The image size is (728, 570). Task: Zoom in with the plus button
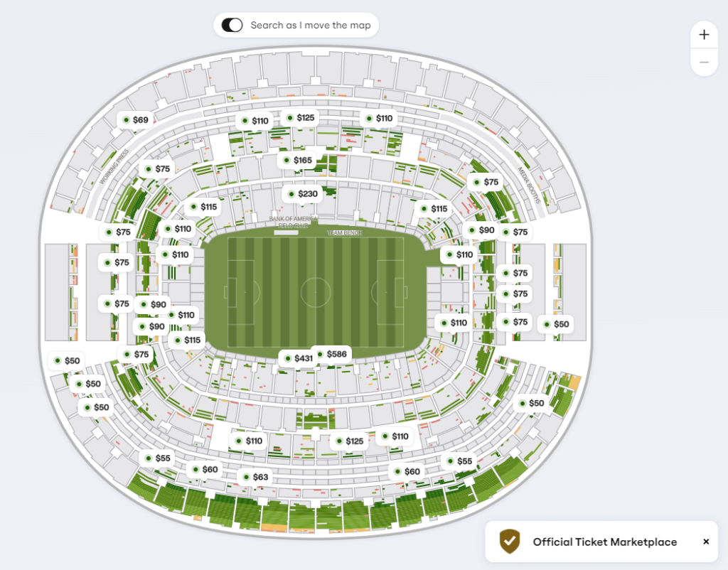coord(704,34)
